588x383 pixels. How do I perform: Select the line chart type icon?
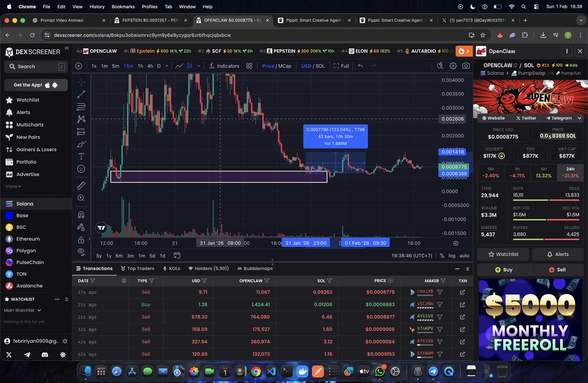pyautogui.click(x=179, y=66)
